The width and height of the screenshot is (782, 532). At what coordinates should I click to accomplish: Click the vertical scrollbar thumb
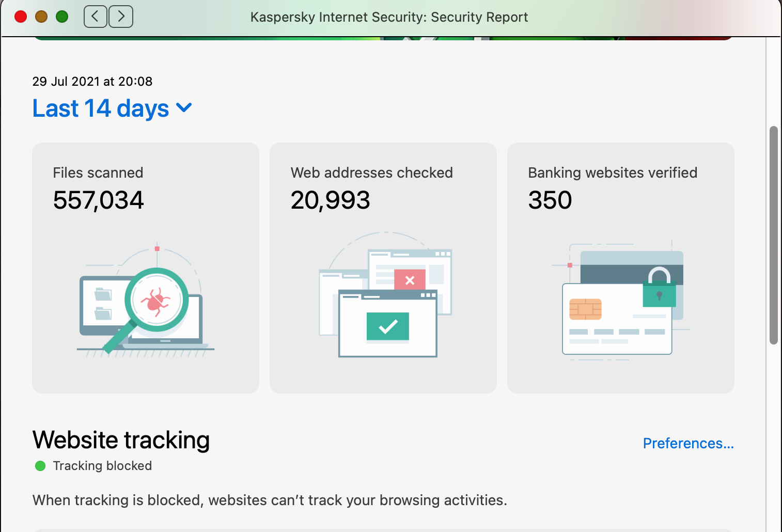[x=773, y=235]
